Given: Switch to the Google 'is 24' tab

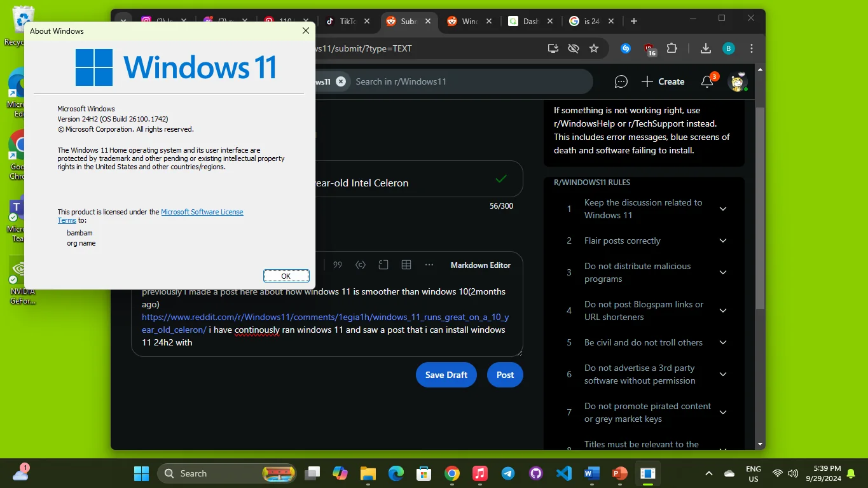Looking at the screenshot, I should pos(591,21).
